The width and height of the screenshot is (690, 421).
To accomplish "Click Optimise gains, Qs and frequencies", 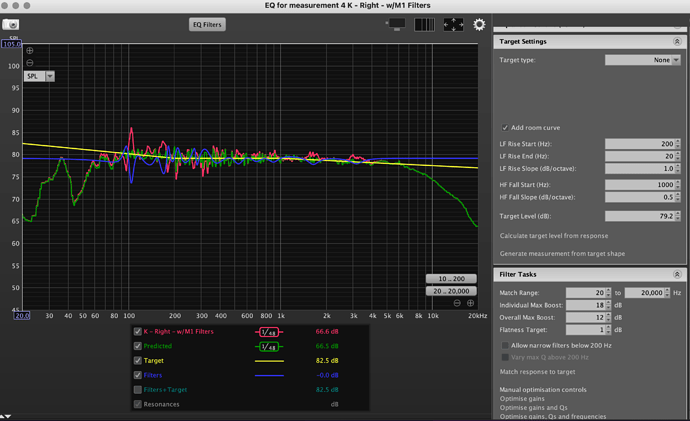I will click(553, 417).
